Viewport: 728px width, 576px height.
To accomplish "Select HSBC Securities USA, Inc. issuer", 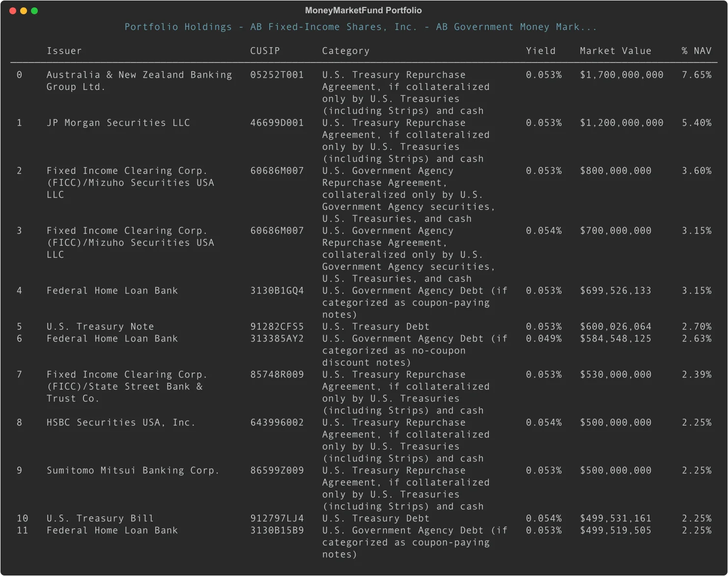I will (x=121, y=423).
